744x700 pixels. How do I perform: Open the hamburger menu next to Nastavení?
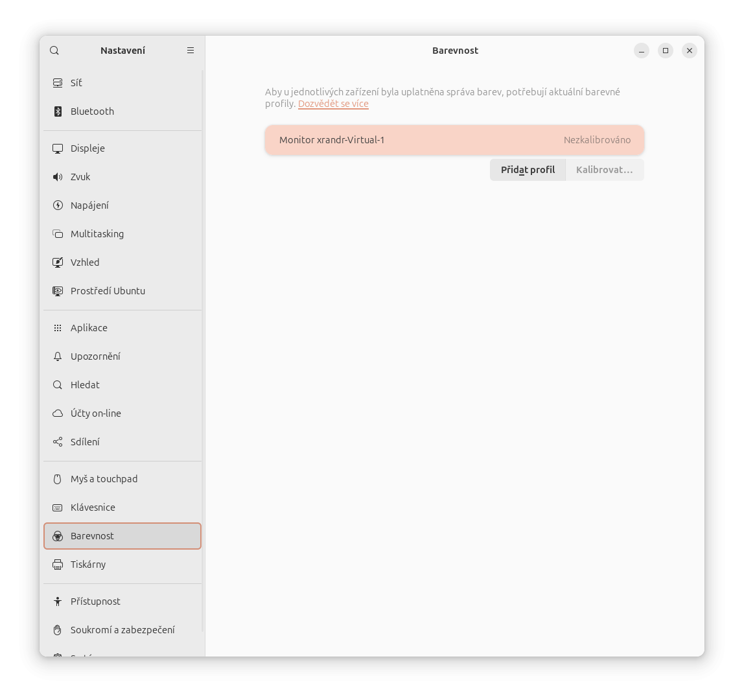click(191, 51)
